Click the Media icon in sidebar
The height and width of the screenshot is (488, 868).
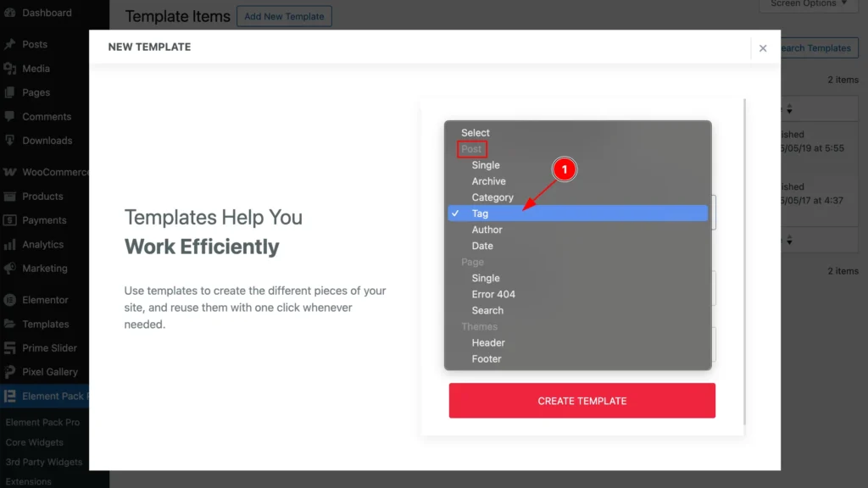tap(10, 69)
